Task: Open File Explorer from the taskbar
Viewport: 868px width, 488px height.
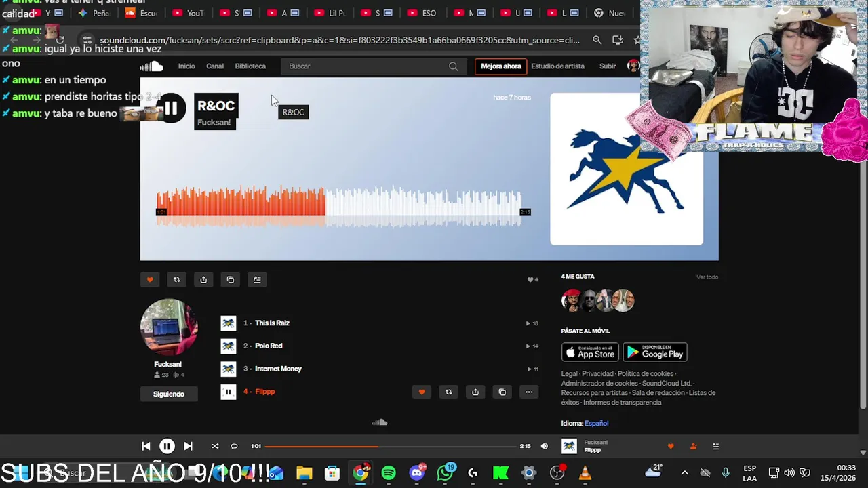Action: (x=304, y=473)
